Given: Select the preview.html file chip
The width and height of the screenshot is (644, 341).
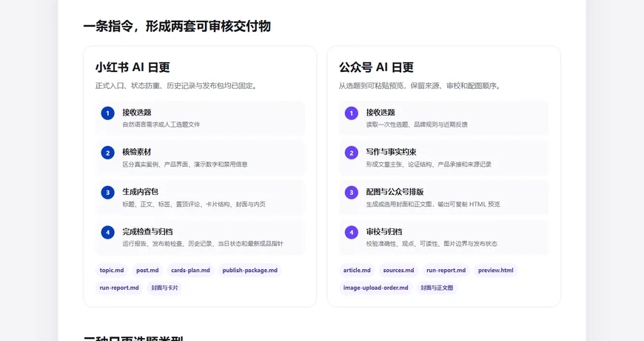Looking at the screenshot, I should coord(496,271).
